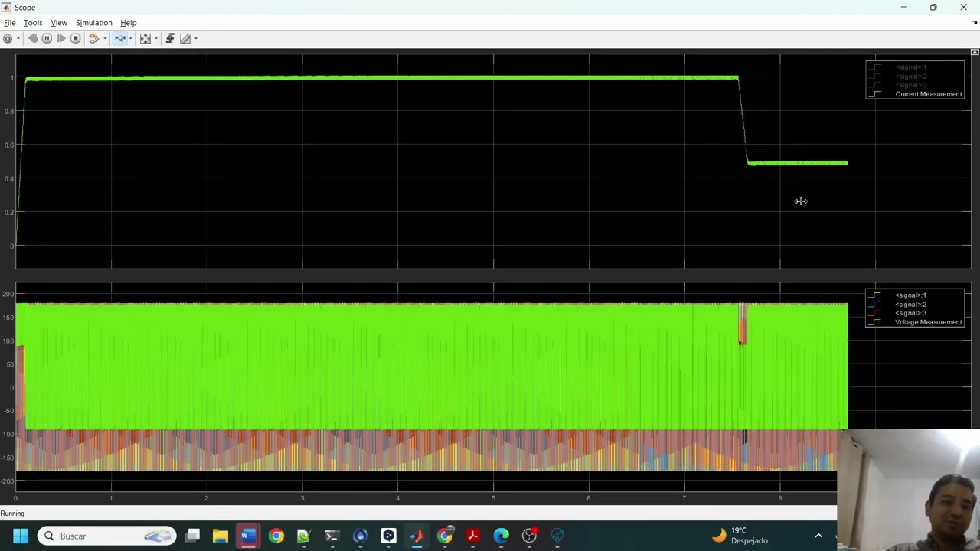Screen dimensions: 980x551
Task: Toggle the zoom X-axis tool
Action: (x=120, y=38)
